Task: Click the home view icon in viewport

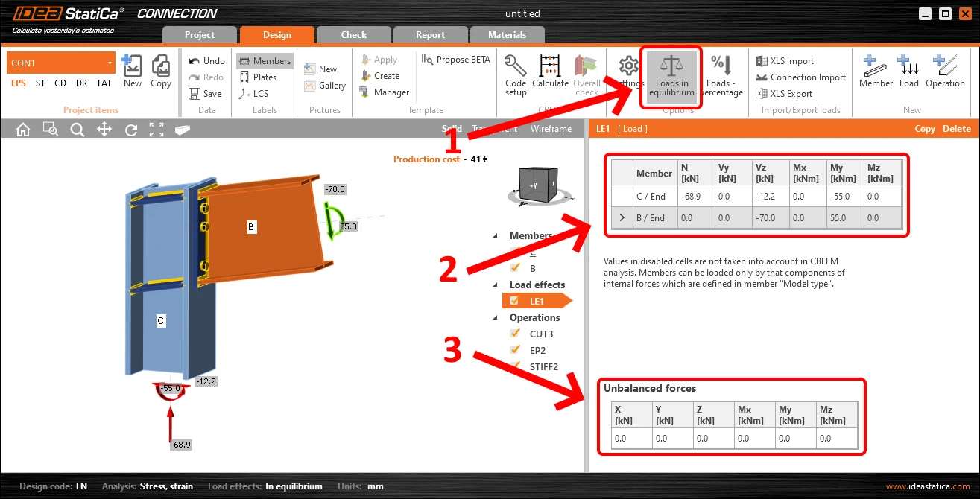Action: (x=23, y=130)
